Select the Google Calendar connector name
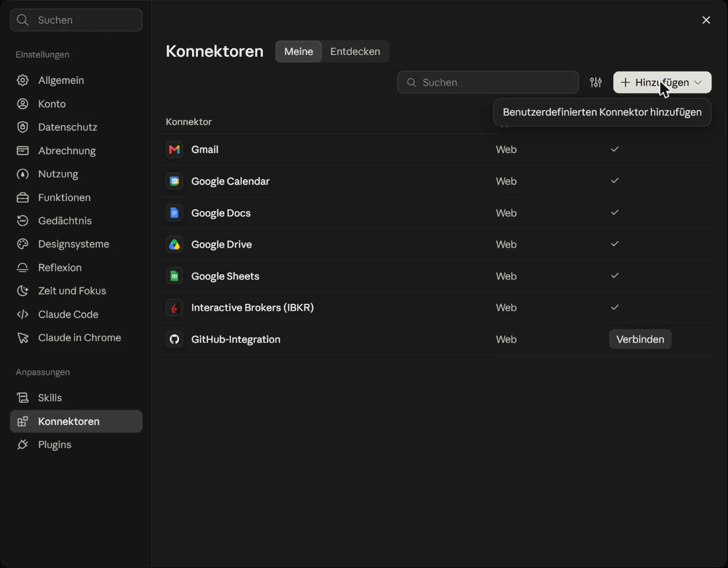The width and height of the screenshot is (728, 568). [231, 181]
